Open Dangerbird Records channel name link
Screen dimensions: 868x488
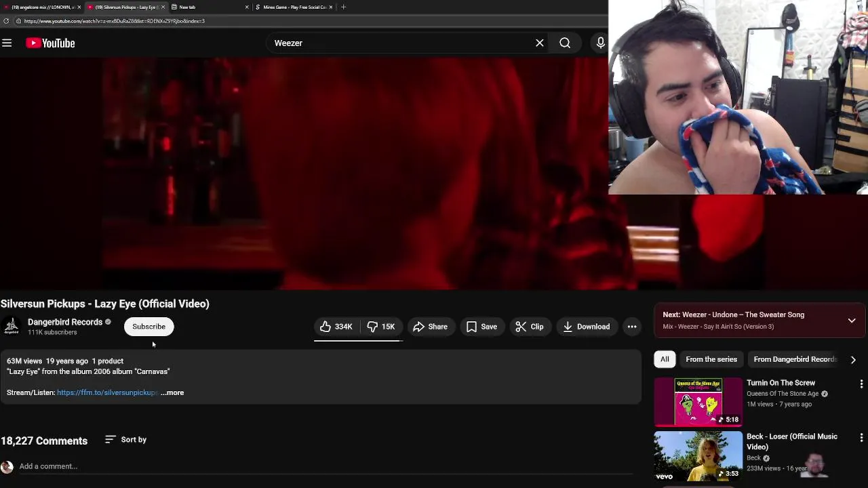coord(65,322)
